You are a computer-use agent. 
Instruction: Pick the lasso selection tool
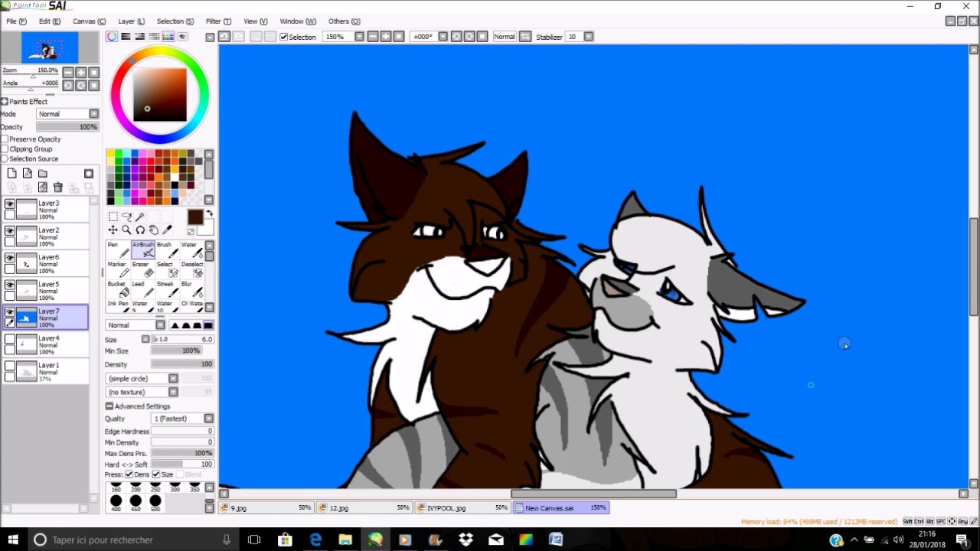pos(126,217)
